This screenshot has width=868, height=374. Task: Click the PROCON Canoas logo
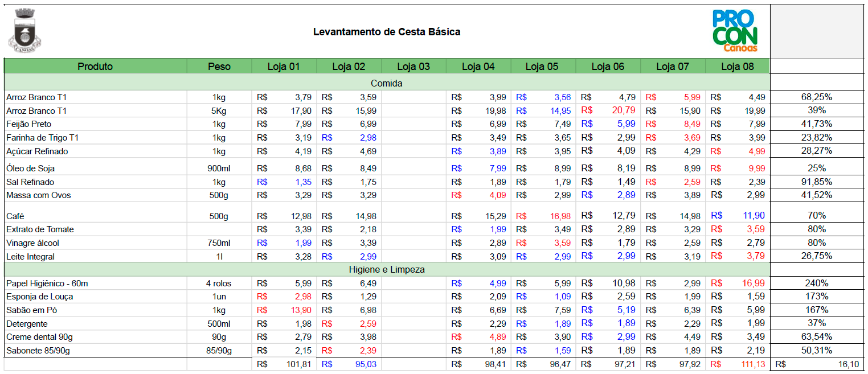coord(735,31)
